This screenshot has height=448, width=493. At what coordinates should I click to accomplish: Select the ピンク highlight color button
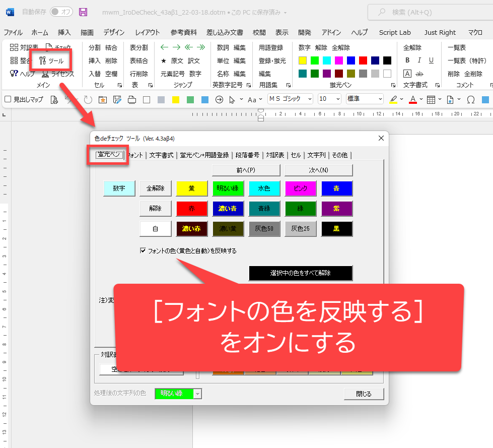click(301, 188)
